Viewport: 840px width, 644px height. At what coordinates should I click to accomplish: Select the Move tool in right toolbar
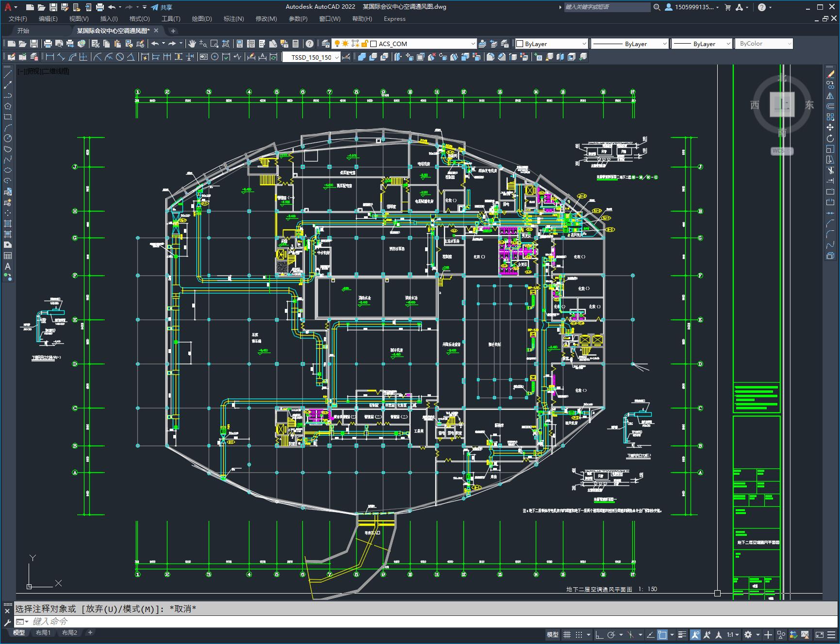point(830,128)
